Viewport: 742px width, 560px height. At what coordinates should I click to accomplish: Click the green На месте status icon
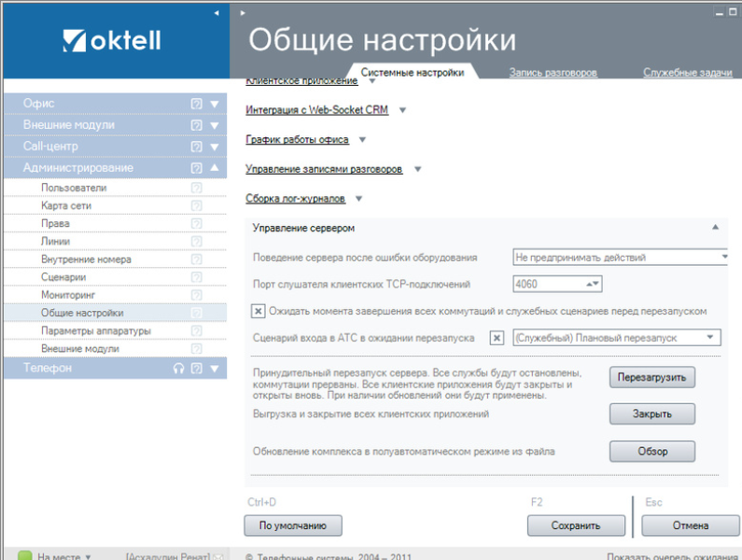tap(25, 555)
